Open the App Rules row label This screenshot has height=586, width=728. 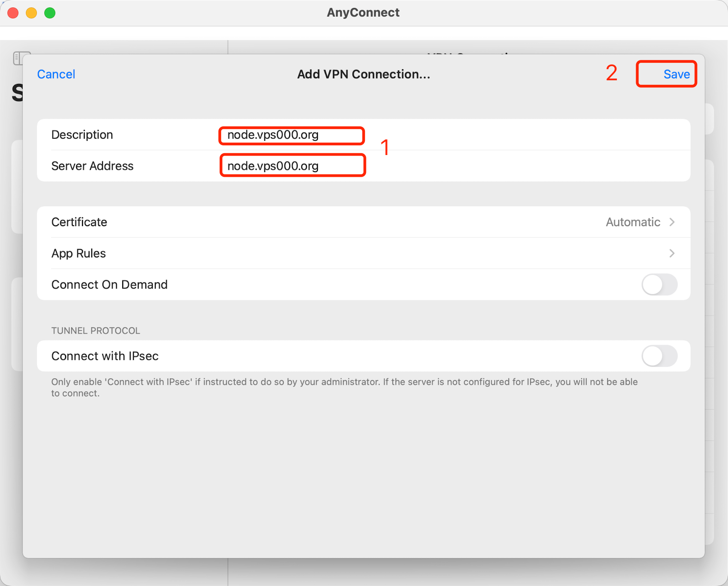click(78, 253)
